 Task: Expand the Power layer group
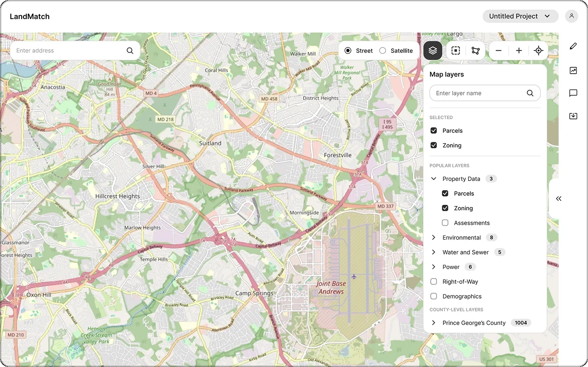434,267
